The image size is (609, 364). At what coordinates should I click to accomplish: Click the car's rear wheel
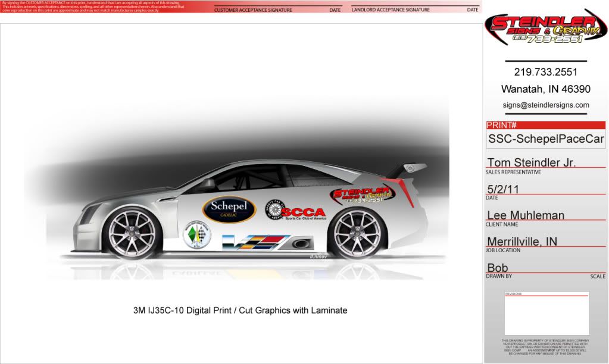357,234
